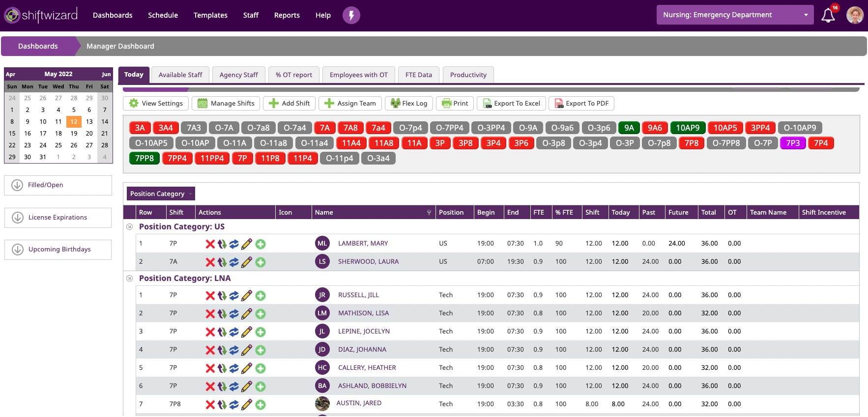Click pencil edit icon for Sherwood, Laura
Image resolution: width=868 pixels, height=417 pixels.
(x=247, y=262)
